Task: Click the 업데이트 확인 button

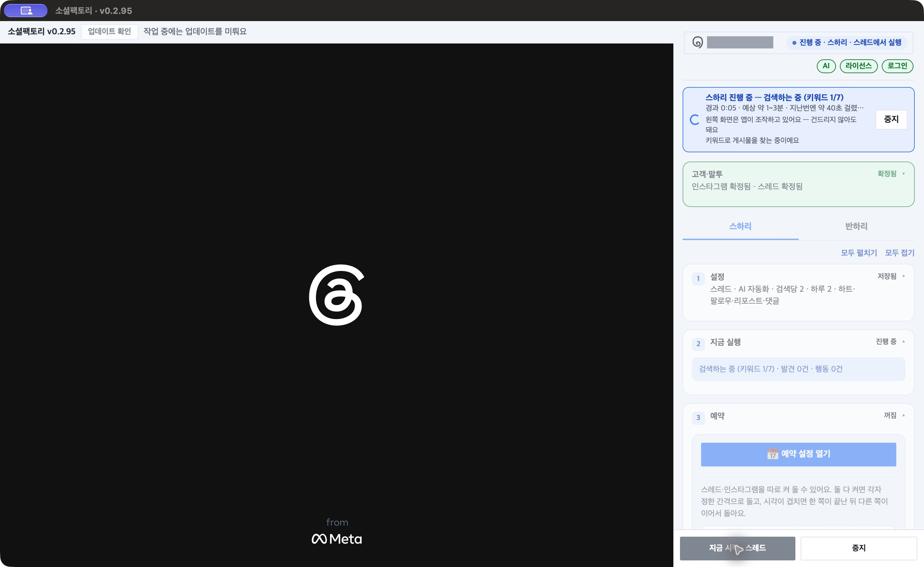Action: pyautogui.click(x=109, y=32)
